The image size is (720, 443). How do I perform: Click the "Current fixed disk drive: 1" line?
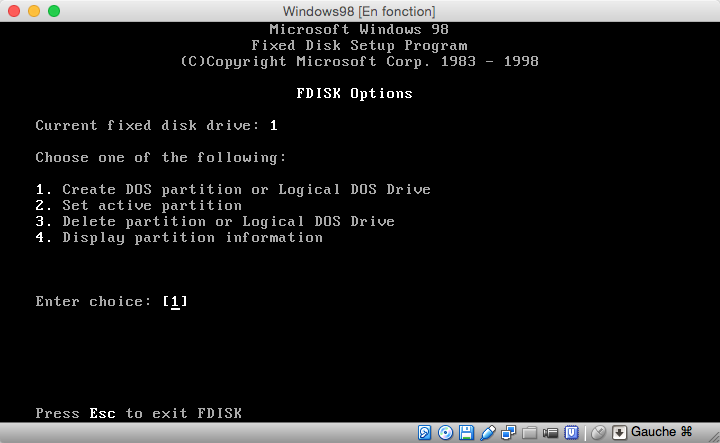pyautogui.click(x=157, y=125)
